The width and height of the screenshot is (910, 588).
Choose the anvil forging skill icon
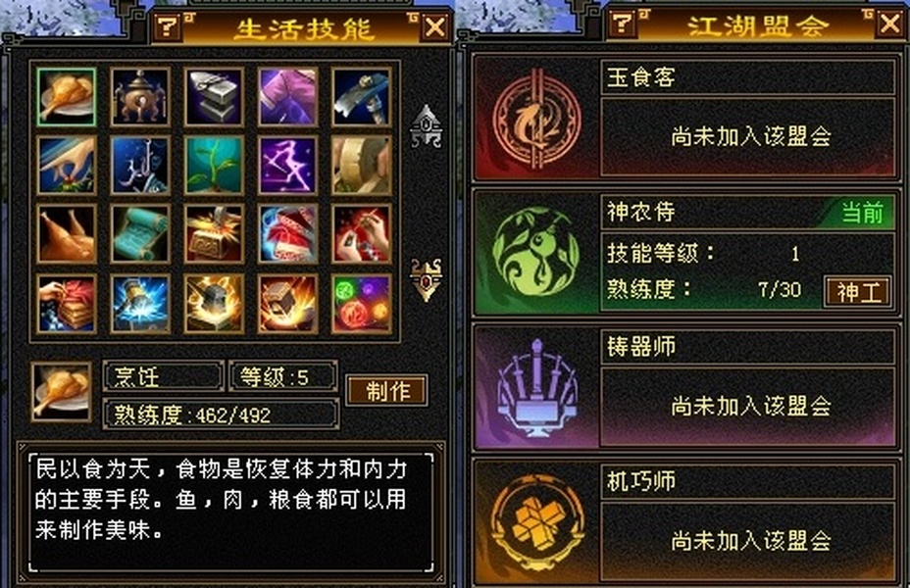coord(214,97)
